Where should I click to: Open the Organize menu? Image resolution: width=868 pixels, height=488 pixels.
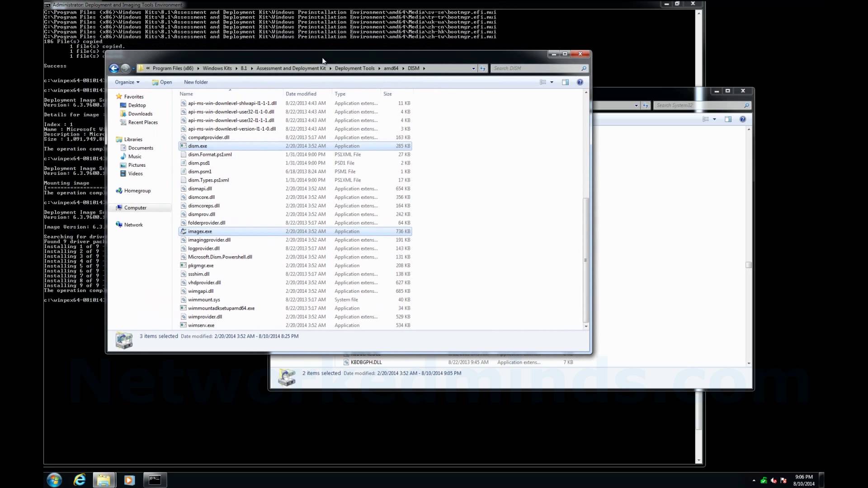[x=127, y=82]
